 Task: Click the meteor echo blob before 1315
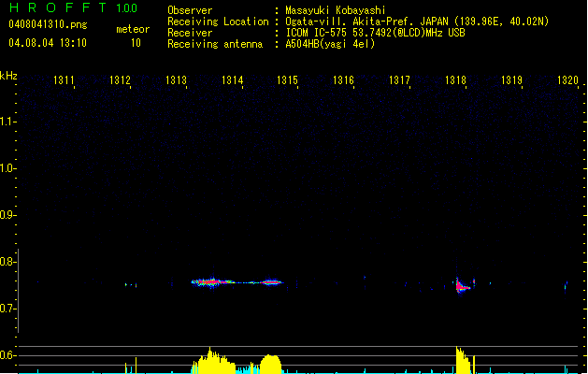[271, 282]
